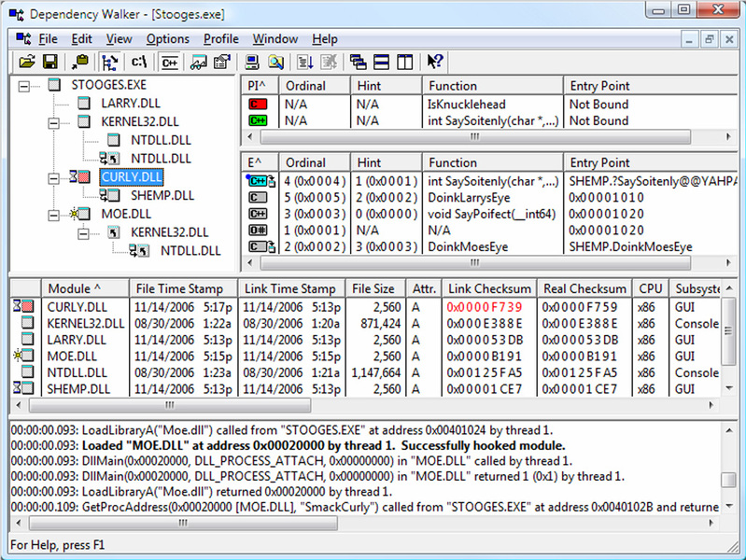
Task: Open the View menu
Action: pyautogui.click(x=119, y=39)
